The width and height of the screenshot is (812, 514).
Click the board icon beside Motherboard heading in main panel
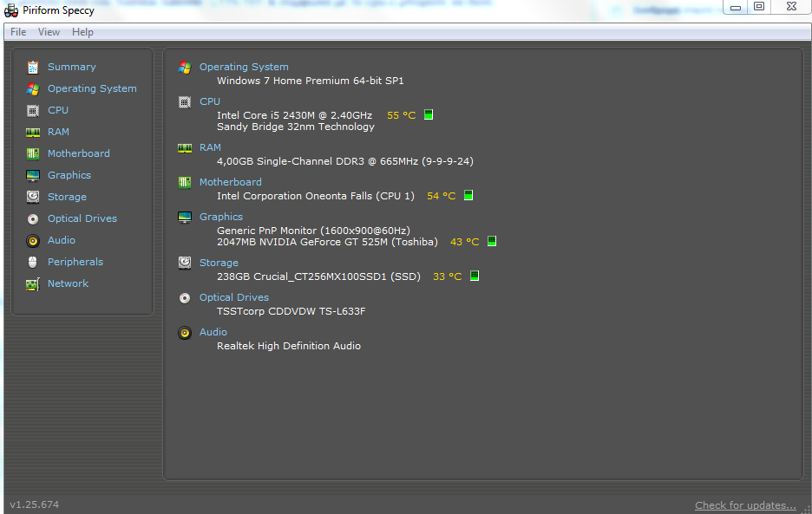coord(185,182)
